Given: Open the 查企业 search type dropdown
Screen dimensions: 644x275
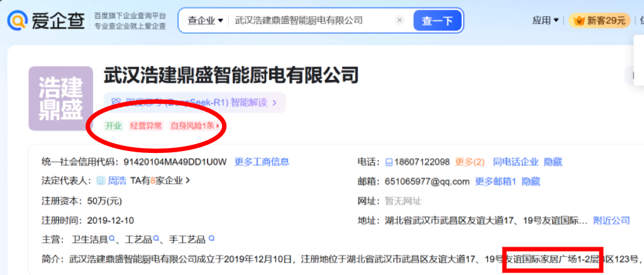Looking at the screenshot, I should [205, 21].
